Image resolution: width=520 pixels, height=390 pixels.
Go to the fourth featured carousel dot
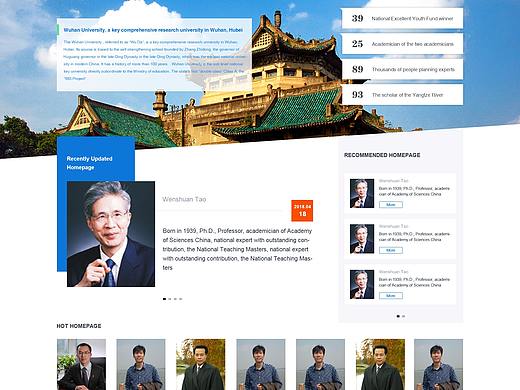181,299
